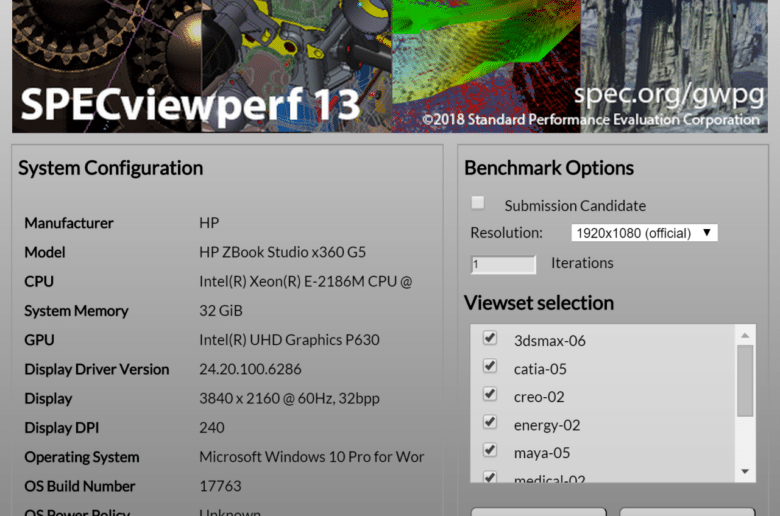Enable the Submission Candidate checkbox
Image resolution: width=780 pixels, height=516 pixels.
[478, 203]
